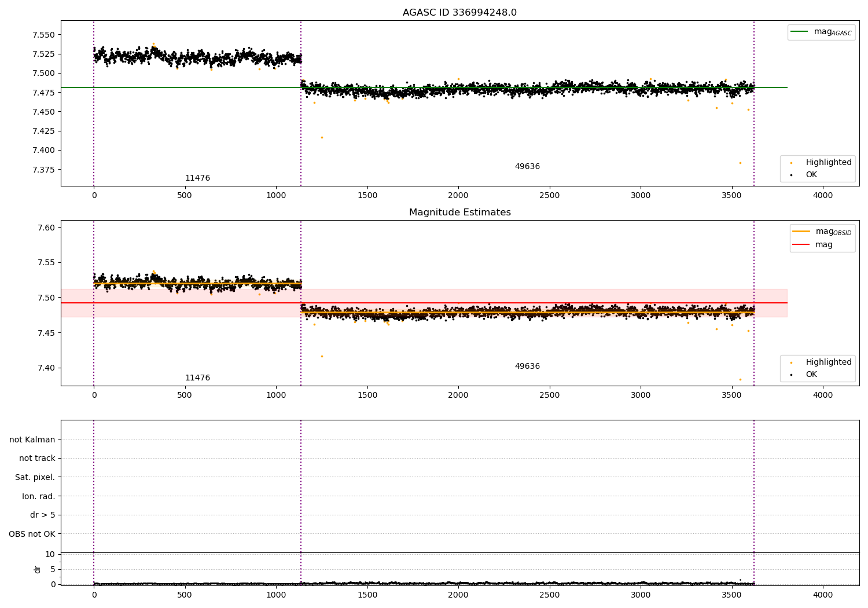Click "Highlighted" legend entry in the middle plot
This screenshot has width=868, height=608.
[x=829, y=362]
